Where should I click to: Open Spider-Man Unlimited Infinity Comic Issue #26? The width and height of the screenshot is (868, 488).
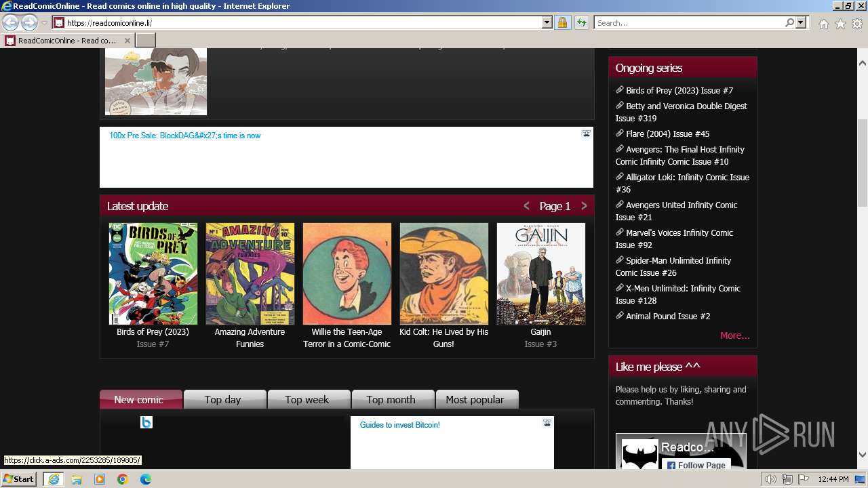pyautogui.click(x=673, y=266)
